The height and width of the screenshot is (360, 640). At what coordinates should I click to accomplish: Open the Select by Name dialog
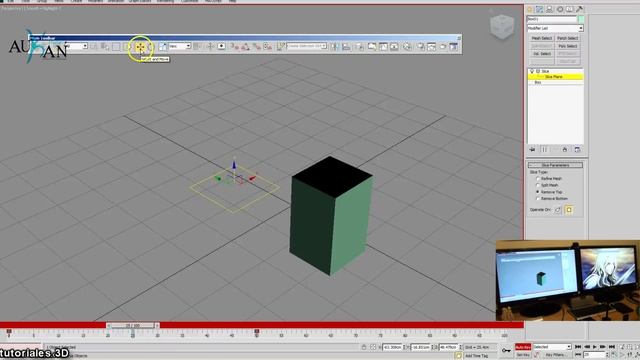coord(105,47)
